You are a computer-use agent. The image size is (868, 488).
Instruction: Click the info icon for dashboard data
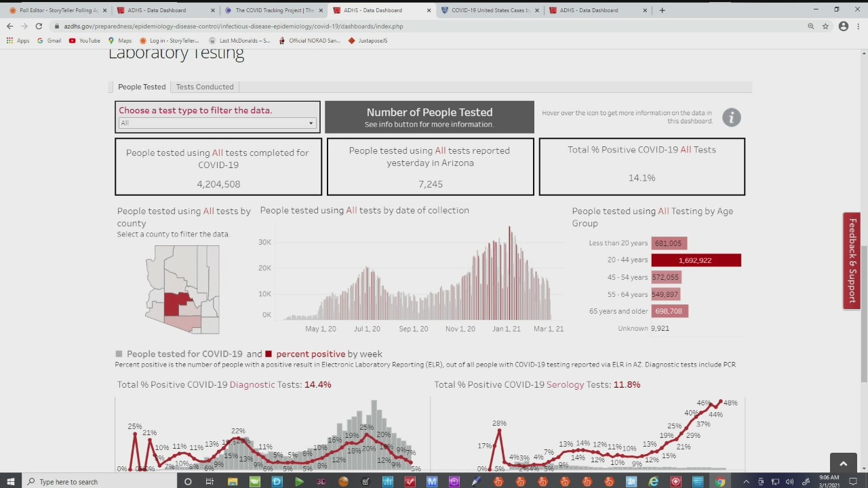click(731, 117)
